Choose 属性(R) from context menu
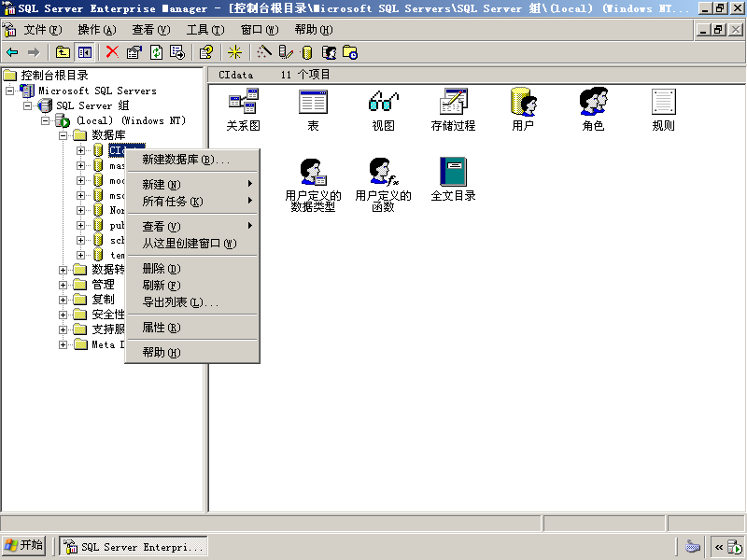 pyautogui.click(x=192, y=328)
